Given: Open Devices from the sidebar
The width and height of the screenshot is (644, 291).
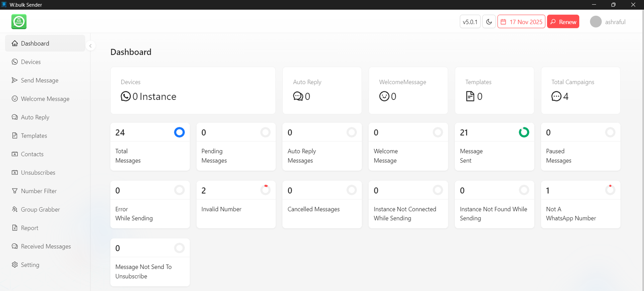Looking at the screenshot, I should point(31,62).
